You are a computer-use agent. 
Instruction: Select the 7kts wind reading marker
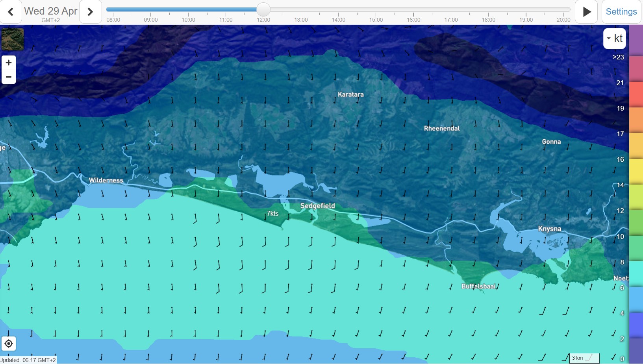tap(272, 213)
